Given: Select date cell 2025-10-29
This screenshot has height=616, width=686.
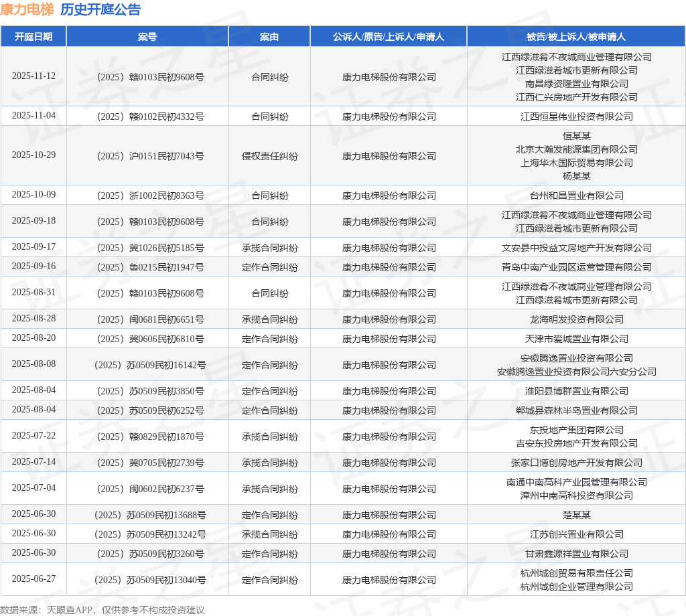Looking at the screenshot, I should [x=33, y=155].
